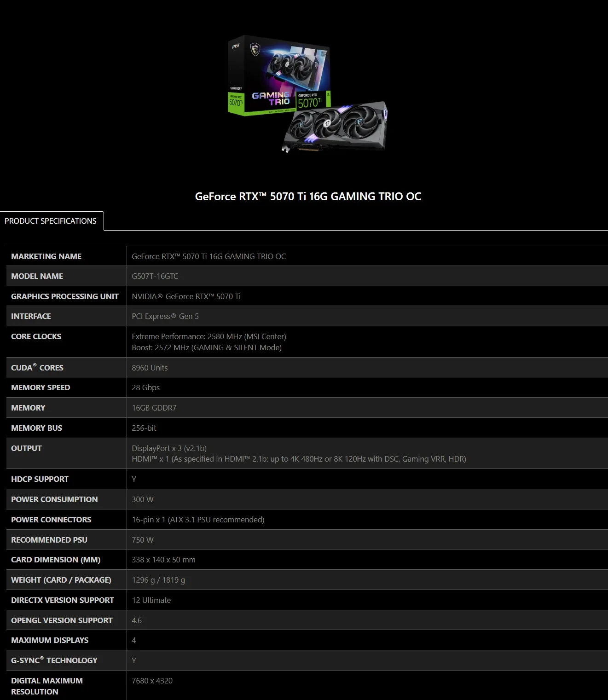Select the 16-pin power connectors value
Screen dimensions: 608x700
coord(198,520)
